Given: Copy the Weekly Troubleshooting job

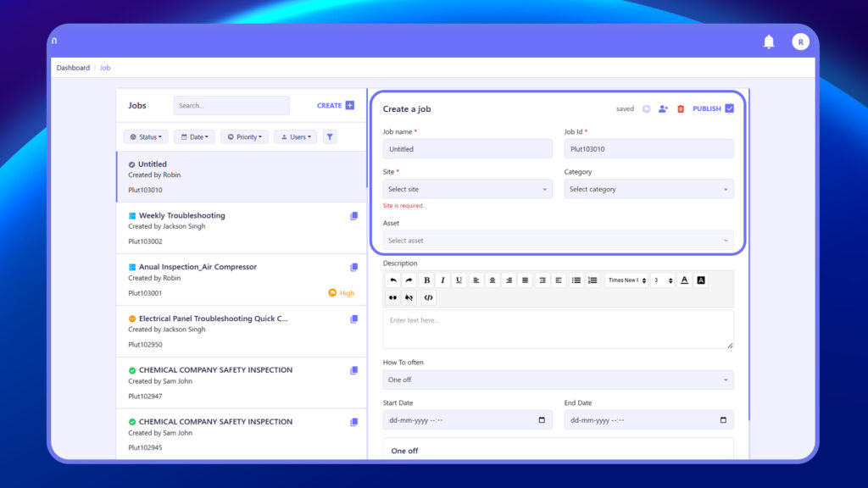Looking at the screenshot, I should 353,216.
